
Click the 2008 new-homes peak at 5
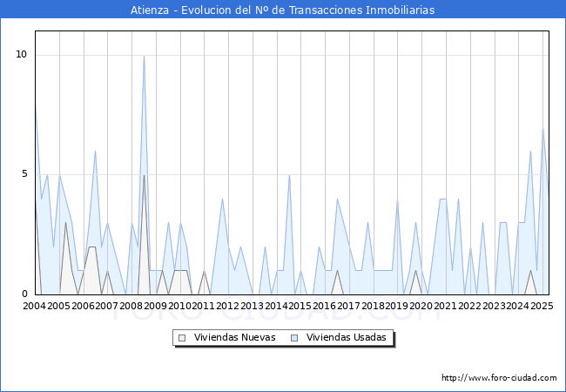144,175
